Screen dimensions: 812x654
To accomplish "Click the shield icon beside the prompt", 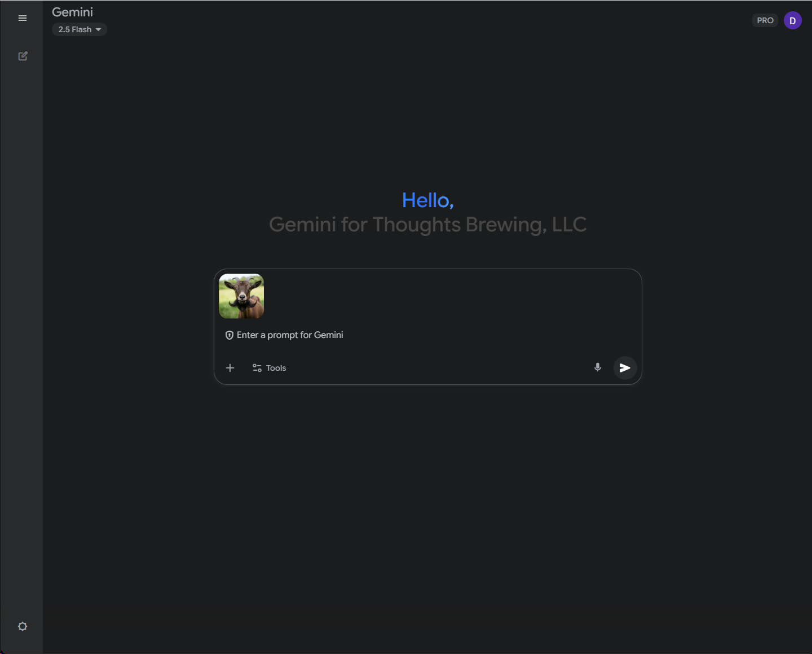I will pos(230,335).
